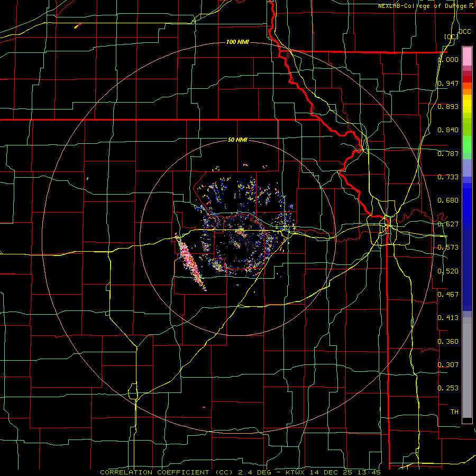
Task: Click the 0.467 legend value
Action: pos(448,295)
